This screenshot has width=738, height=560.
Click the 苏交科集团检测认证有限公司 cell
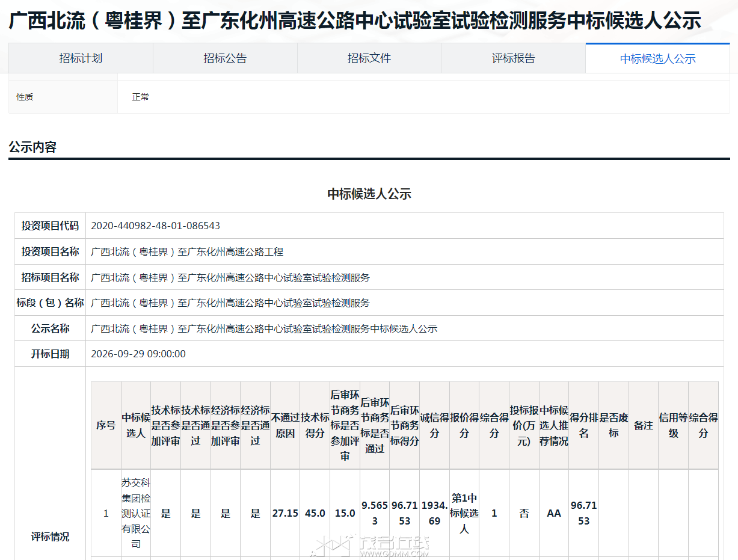136,514
